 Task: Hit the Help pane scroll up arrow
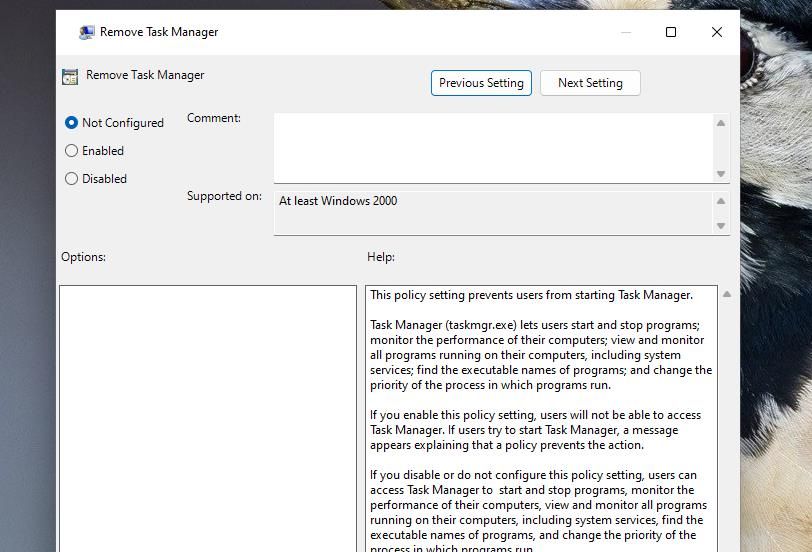[727, 294]
